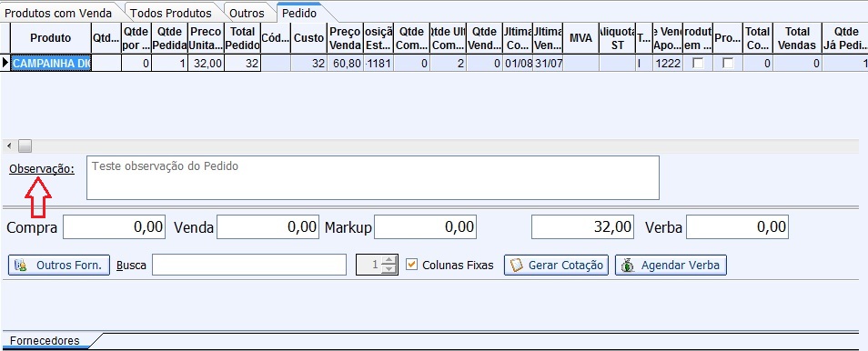Click the last purchase date cell 01/08
The image size is (868, 351).
[518, 64]
